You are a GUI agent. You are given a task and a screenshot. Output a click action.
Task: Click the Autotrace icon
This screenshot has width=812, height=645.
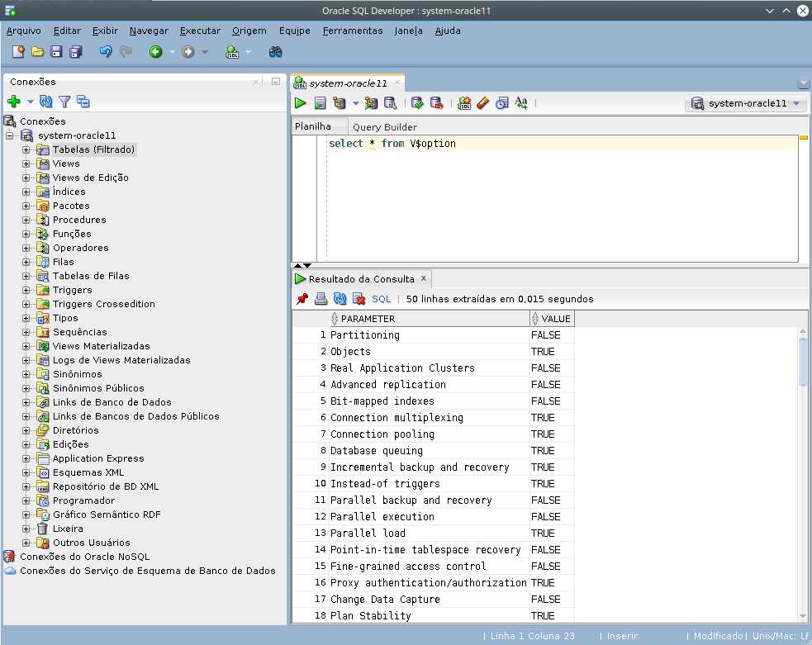coord(371,103)
